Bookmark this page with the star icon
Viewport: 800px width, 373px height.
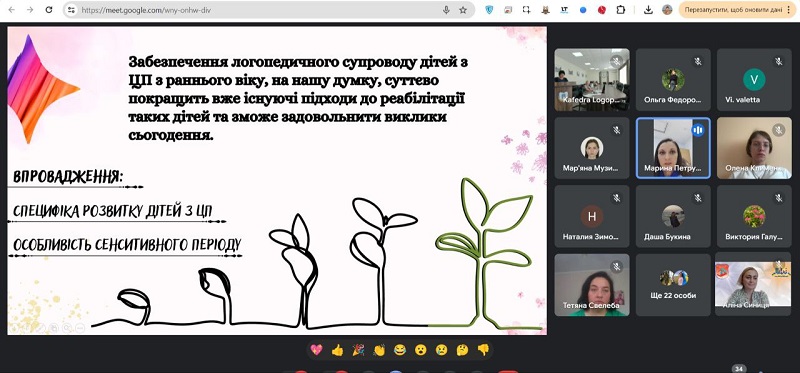tap(463, 10)
